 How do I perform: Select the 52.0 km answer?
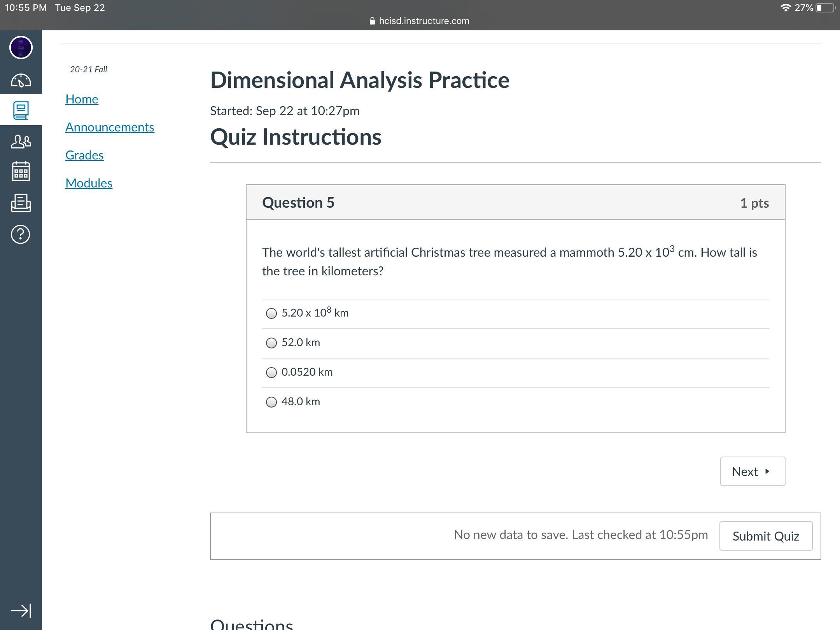click(271, 343)
